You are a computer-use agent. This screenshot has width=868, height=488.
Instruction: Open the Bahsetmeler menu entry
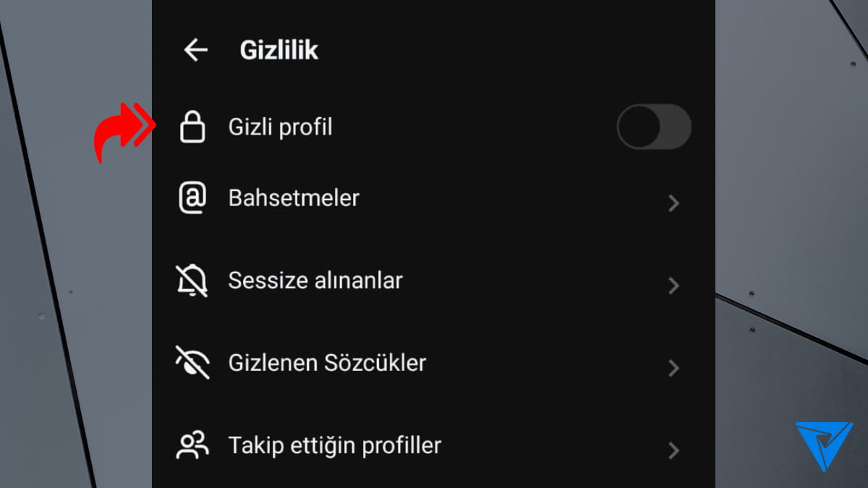294,197
